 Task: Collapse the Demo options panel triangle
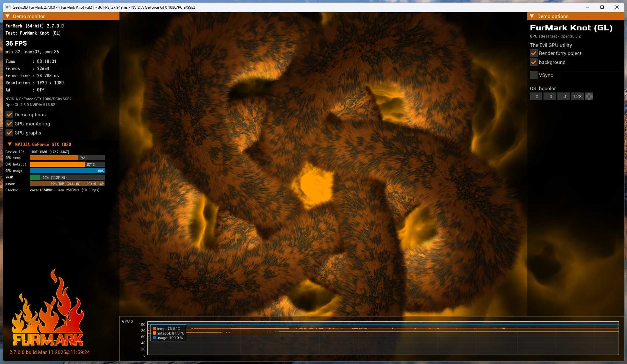pyautogui.click(x=532, y=16)
